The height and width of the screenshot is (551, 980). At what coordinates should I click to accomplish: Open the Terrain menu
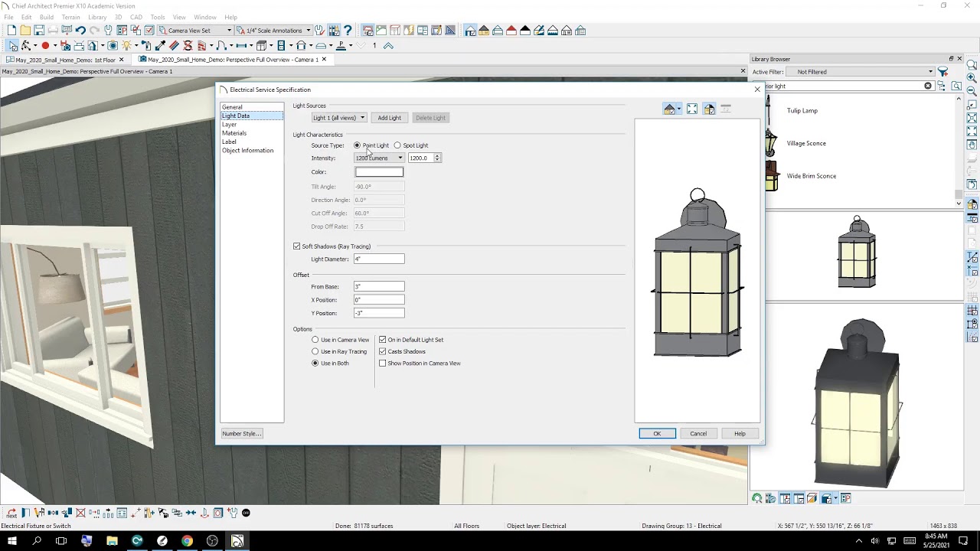[70, 17]
